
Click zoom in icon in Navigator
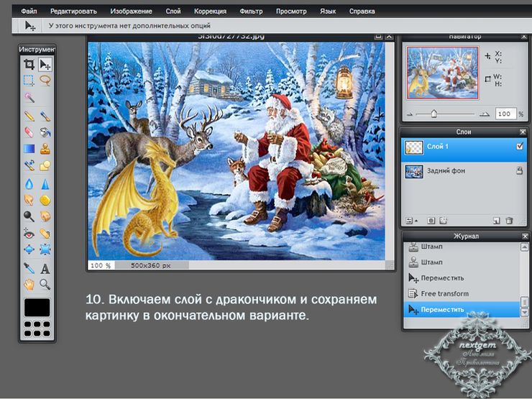[x=485, y=114]
